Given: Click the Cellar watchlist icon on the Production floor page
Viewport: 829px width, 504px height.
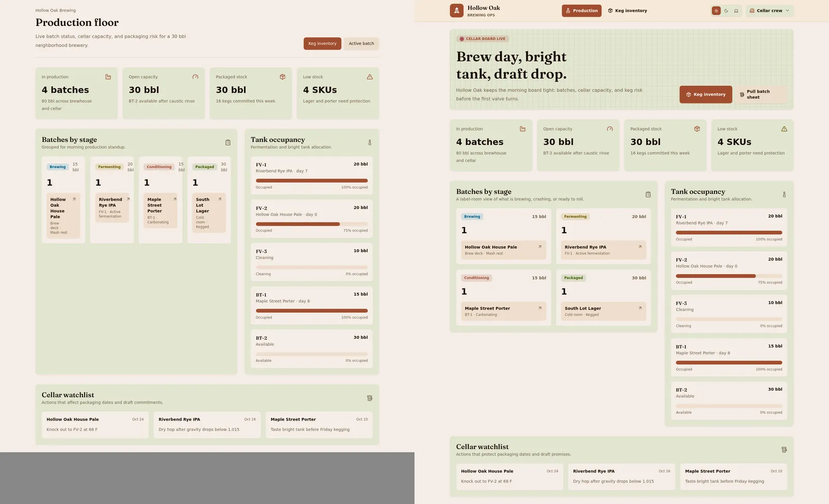Looking at the screenshot, I should (x=369, y=398).
